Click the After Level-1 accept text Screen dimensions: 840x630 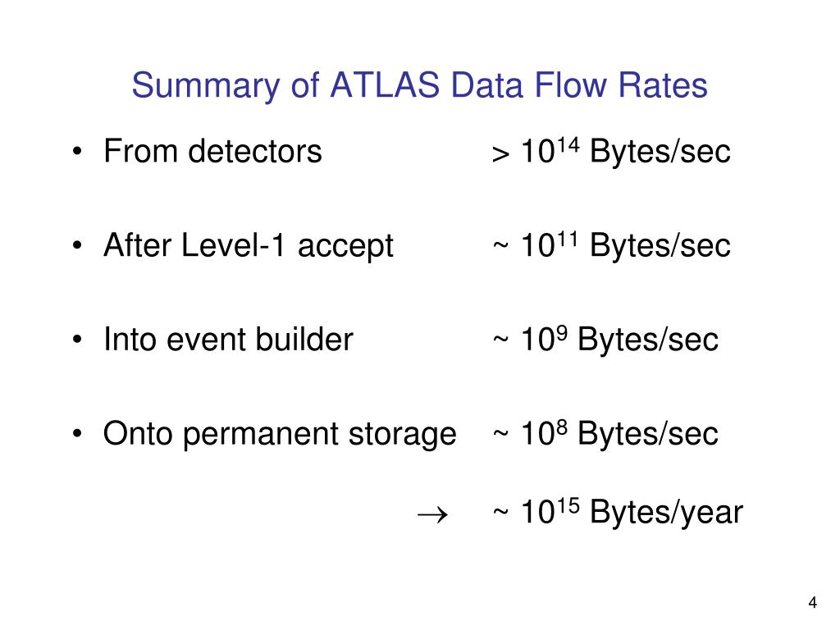coord(249,246)
